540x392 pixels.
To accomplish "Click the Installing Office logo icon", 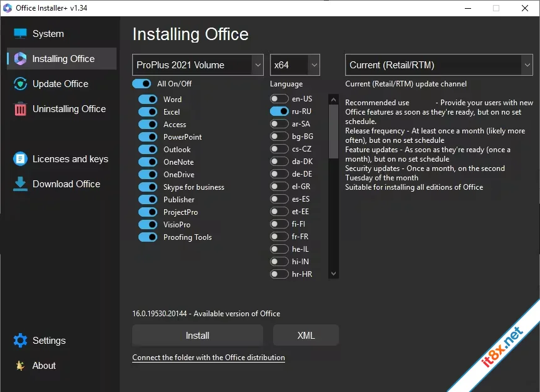I will click(20, 58).
